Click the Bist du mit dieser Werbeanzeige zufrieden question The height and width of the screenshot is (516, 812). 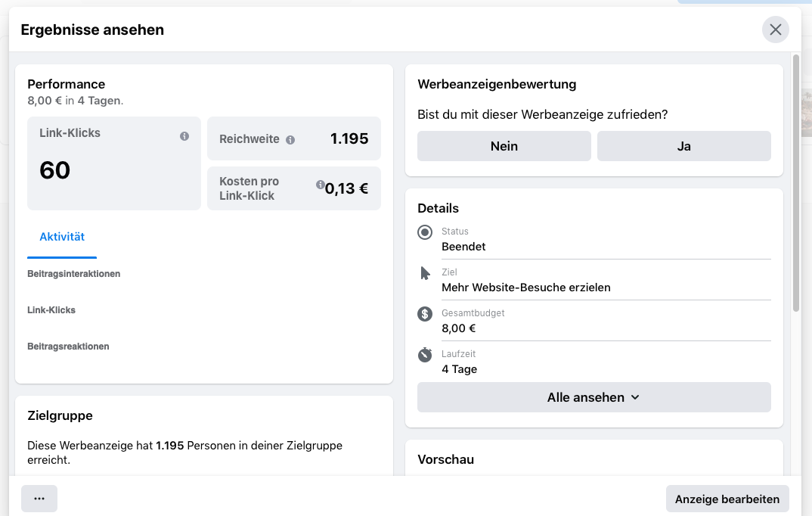click(543, 114)
